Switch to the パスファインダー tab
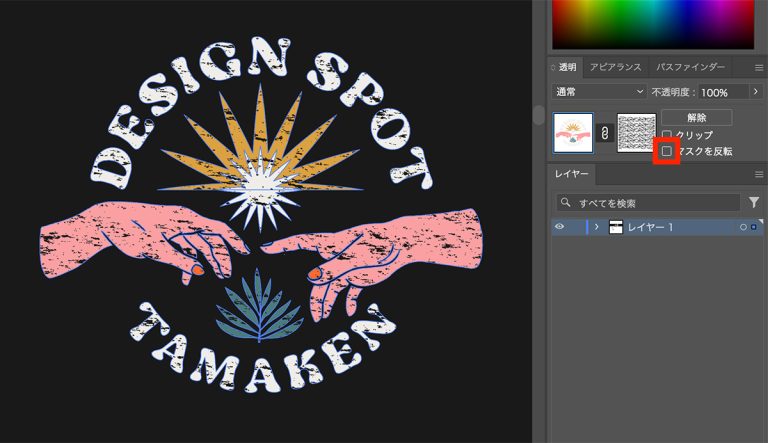The width and height of the screenshot is (768, 443). click(x=690, y=67)
